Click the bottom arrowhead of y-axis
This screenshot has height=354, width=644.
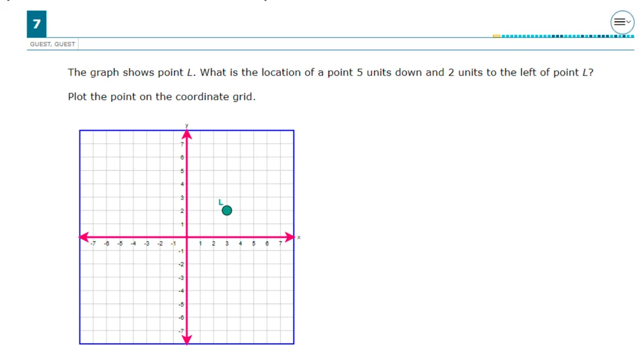pyautogui.click(x=187, y=339)
